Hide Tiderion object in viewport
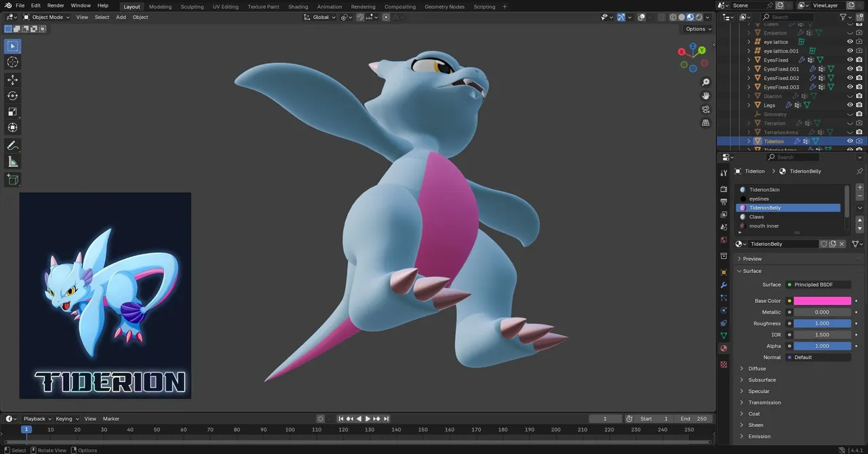This screenshot has width=868, height=454. pos(850,141)
